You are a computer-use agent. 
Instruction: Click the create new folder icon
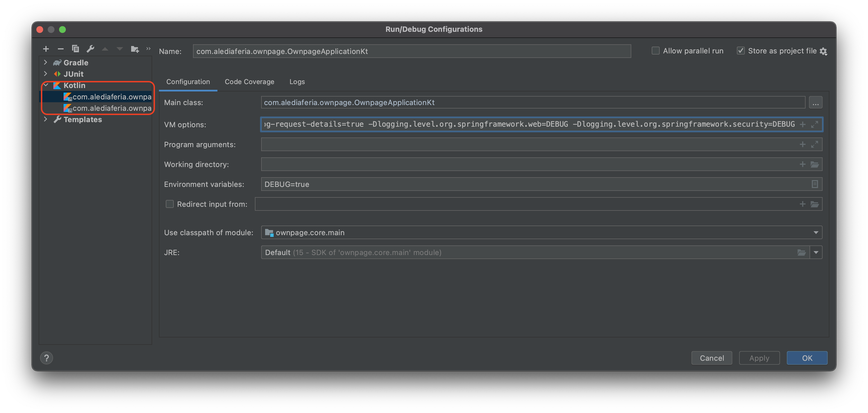coord(135,49)
